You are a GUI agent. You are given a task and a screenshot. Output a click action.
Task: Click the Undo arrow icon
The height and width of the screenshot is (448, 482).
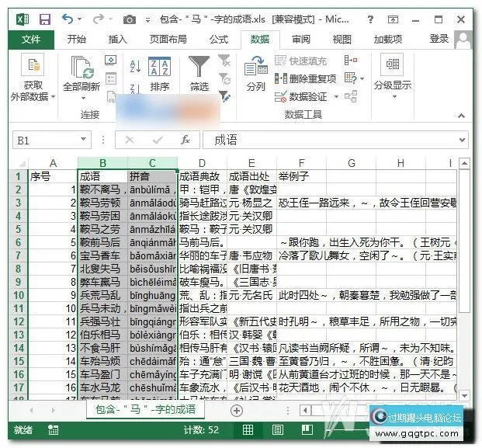[68, 18]
